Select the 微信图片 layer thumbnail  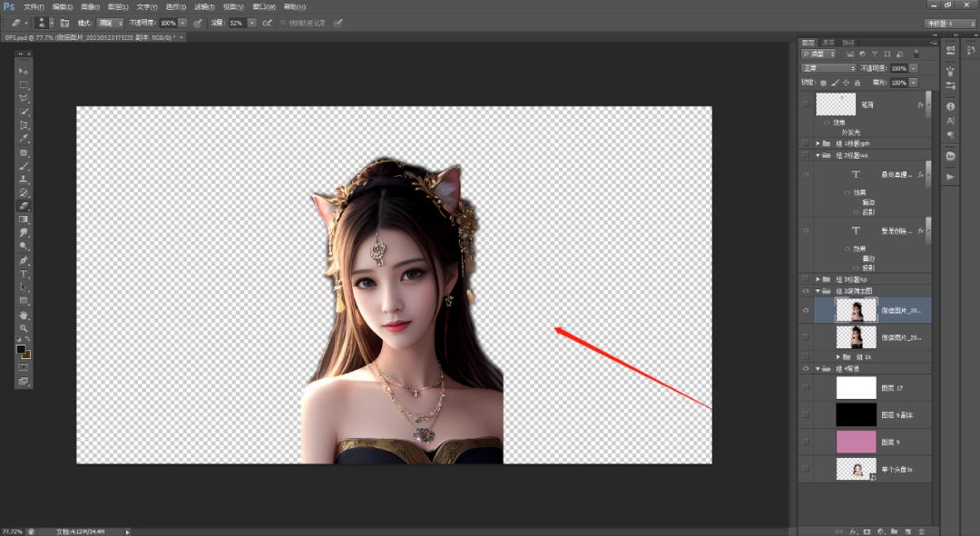point(856,309)
